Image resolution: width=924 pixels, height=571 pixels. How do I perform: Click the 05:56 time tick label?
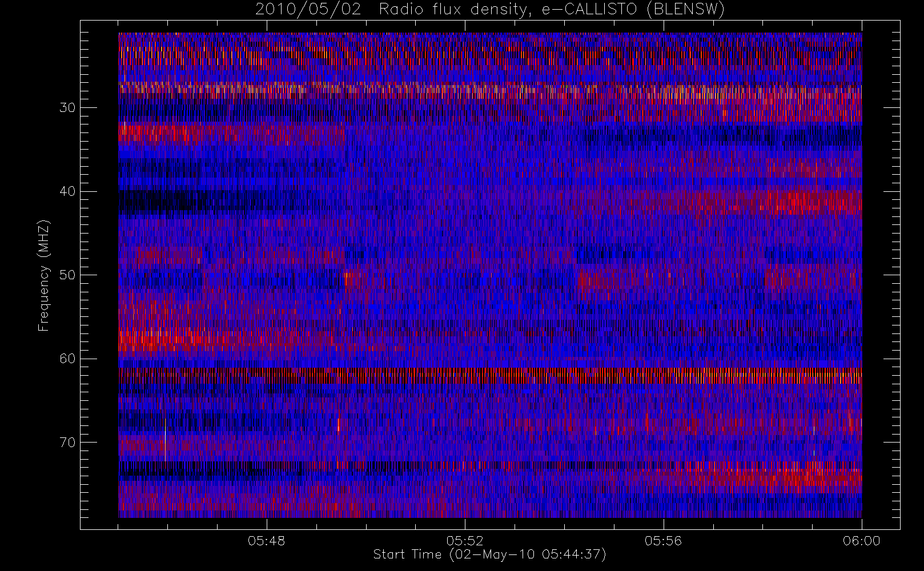pos(663,541)
